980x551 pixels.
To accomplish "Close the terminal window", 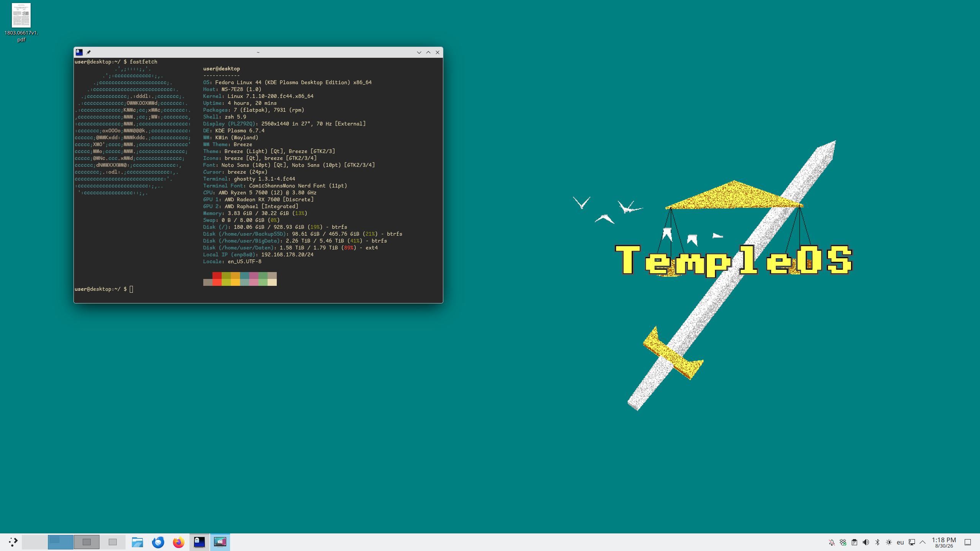I will pos(438,52).
